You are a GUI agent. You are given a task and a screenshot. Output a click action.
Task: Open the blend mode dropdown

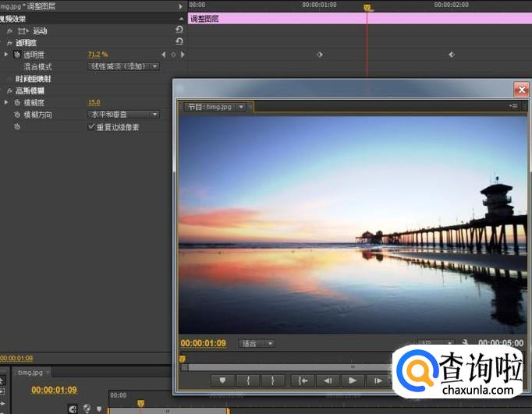pos(123,66)
